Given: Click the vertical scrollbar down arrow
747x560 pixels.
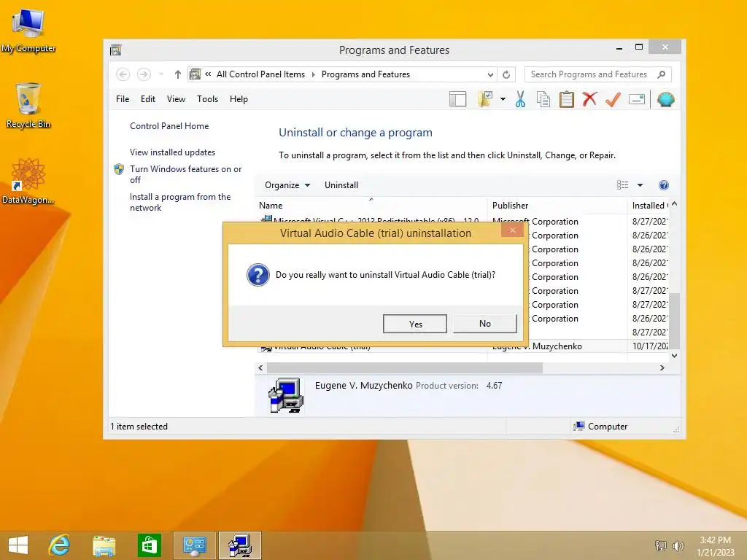Looking at the screenshot, I should pyautogui.click(x=674, y=356).
